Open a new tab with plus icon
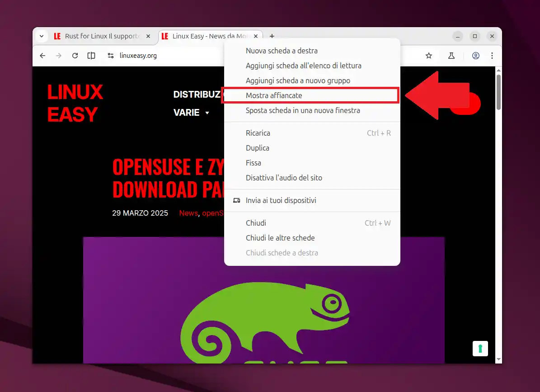 tap(272, 36)
